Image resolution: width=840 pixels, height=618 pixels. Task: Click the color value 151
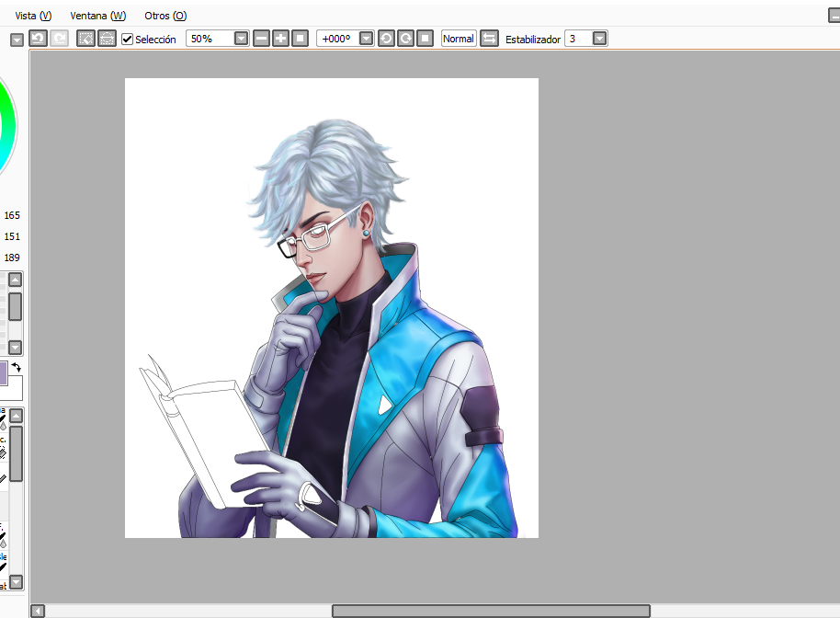coord(12,236)
